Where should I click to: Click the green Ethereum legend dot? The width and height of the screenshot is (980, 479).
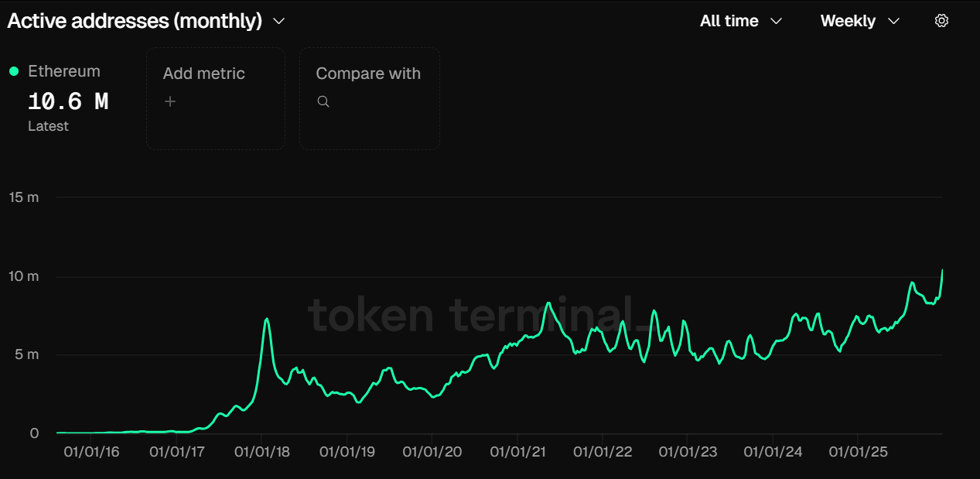[x=14, y=71]
